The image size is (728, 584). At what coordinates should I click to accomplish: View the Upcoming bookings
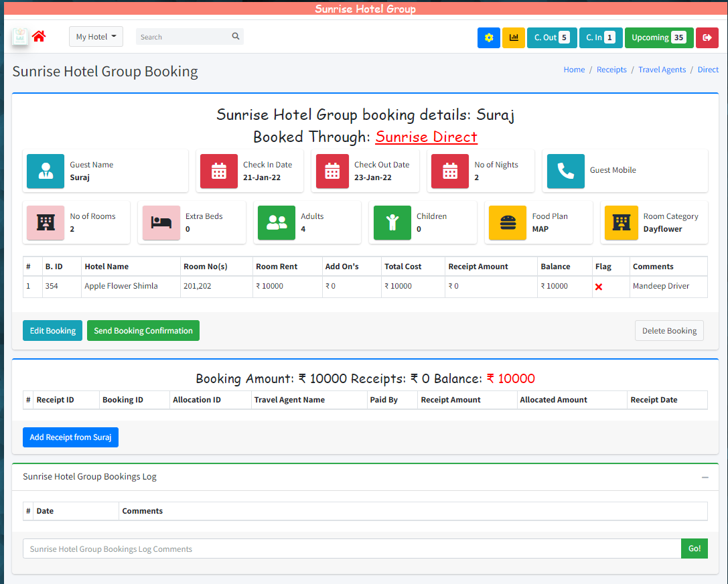click(659, 38)
